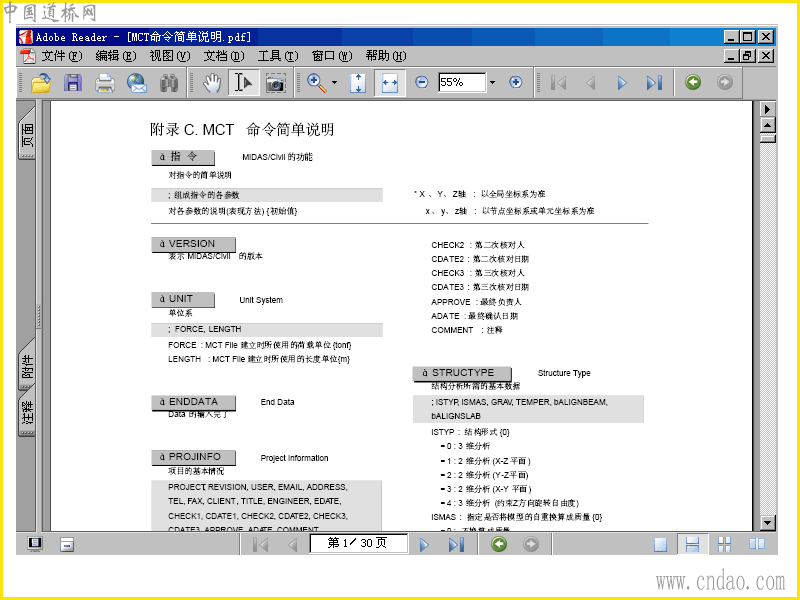Click the Email globe-envelope icon
Image resolution: width=800 pixels, height=600 pixels.
pyautogui.click(x=137, y=83)
